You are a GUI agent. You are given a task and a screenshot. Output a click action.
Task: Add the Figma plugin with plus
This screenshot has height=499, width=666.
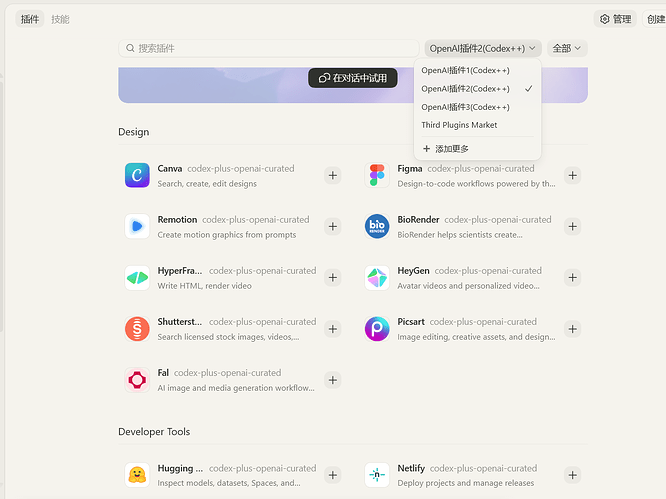pos(573,175)
